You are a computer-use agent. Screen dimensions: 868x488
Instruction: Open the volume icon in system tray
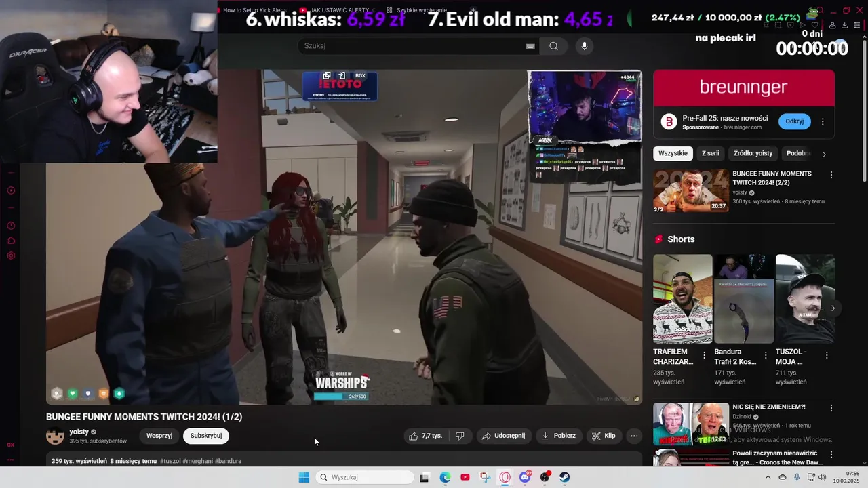tap(823, 477)
